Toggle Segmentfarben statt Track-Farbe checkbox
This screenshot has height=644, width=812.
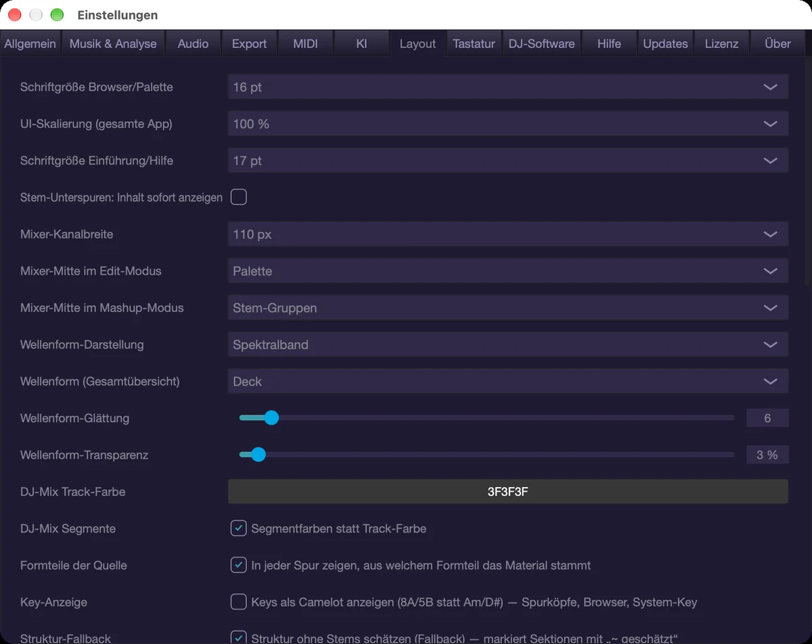(238, 528)
